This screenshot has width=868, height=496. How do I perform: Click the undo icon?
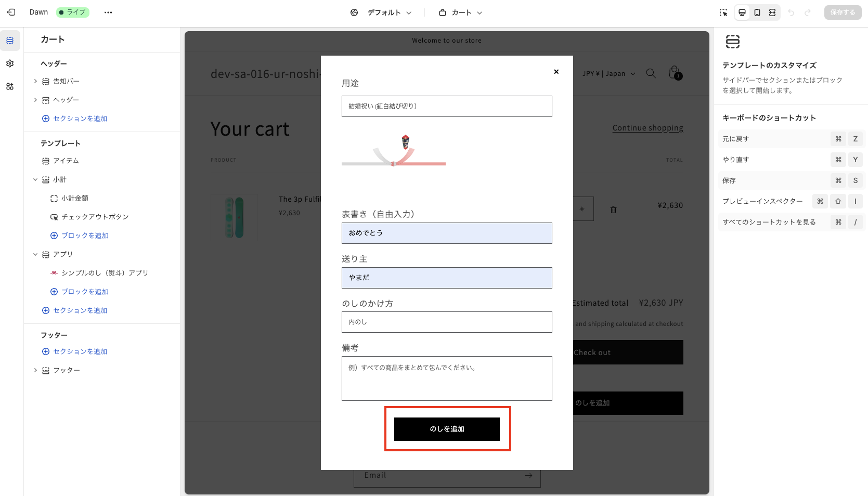pos(791,12)
